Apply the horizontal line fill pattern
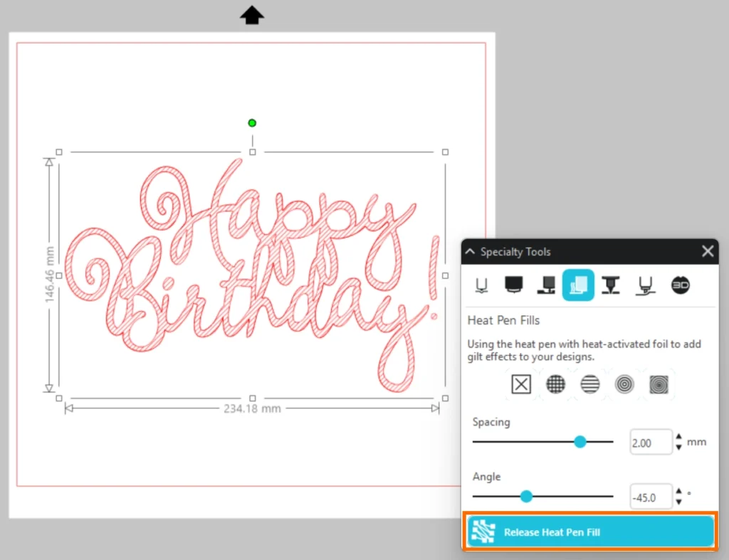 coord(590,385)
